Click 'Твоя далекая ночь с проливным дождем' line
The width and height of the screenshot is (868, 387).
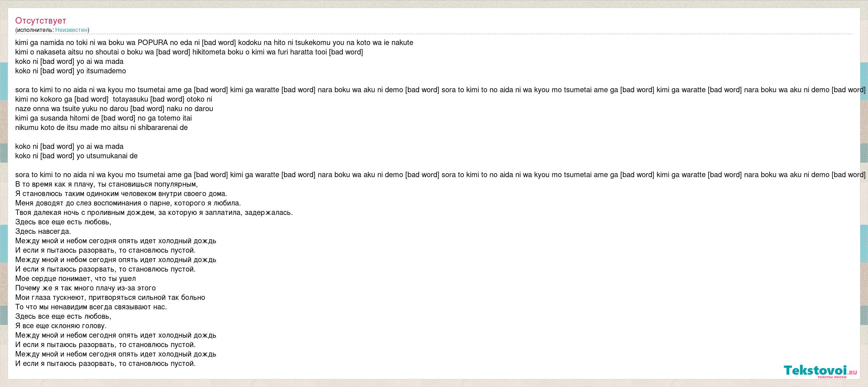[x=154, y=212]
